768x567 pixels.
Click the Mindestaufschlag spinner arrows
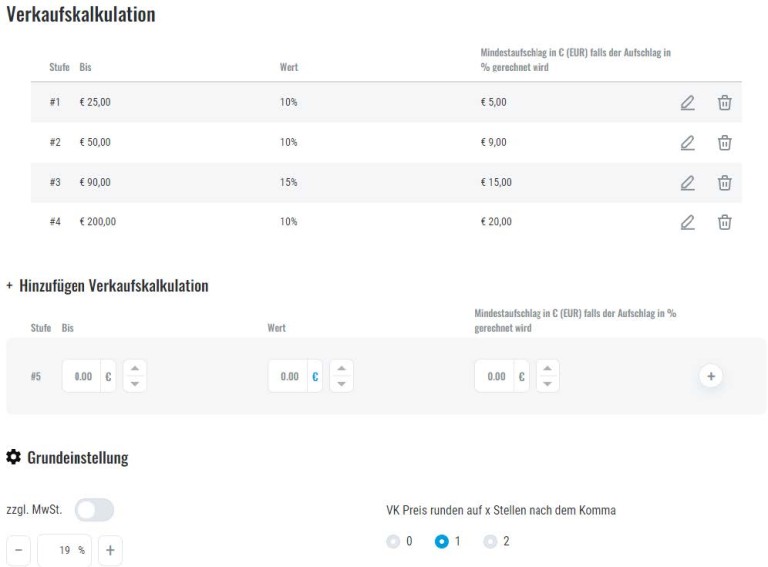coord(547,376)
